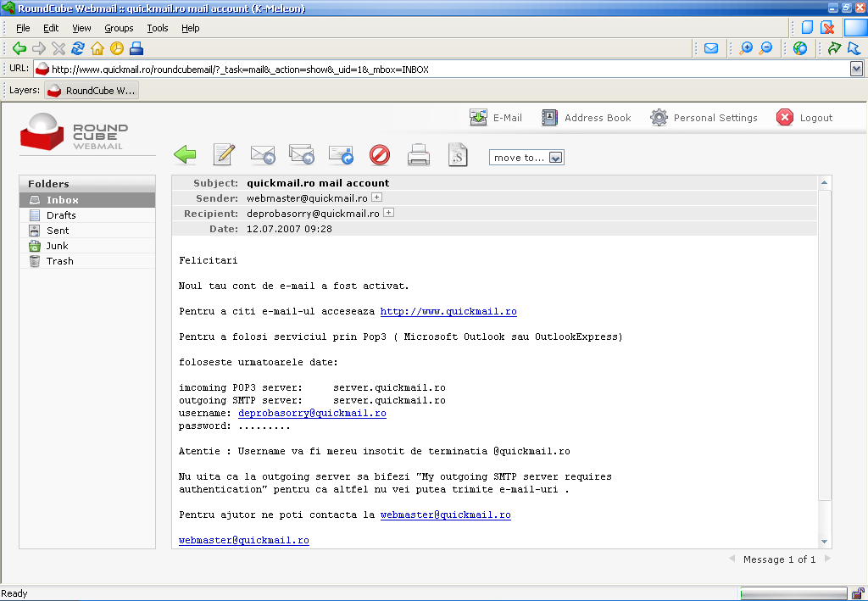Image resolution: width=868 pixels, height=601 pixels.
Task: Reply to all recipients icon
Action: pyautogui.click(x=302, y=154)
